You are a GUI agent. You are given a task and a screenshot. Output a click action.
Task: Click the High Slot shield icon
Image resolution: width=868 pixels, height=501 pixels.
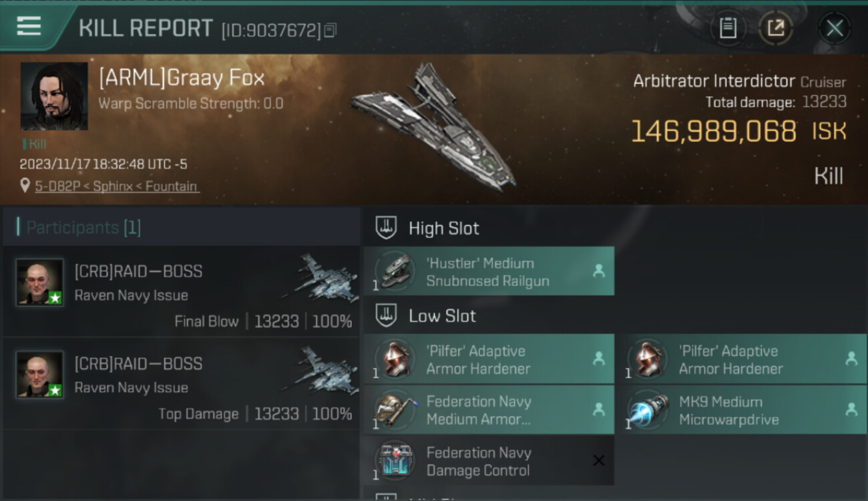pyautogui.click(x=386, y=228)
